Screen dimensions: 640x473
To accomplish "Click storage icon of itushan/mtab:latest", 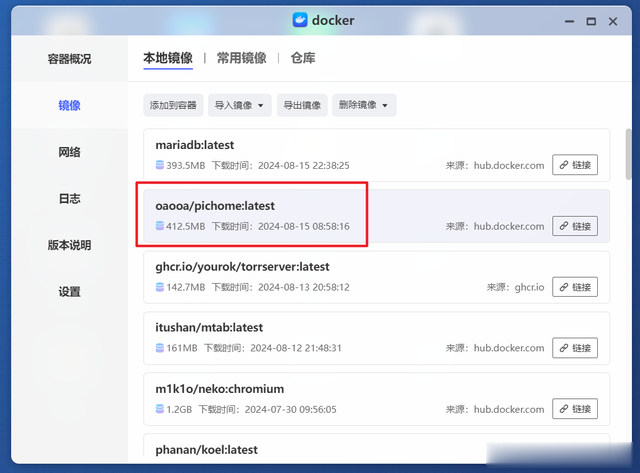I will coord(160,348).
